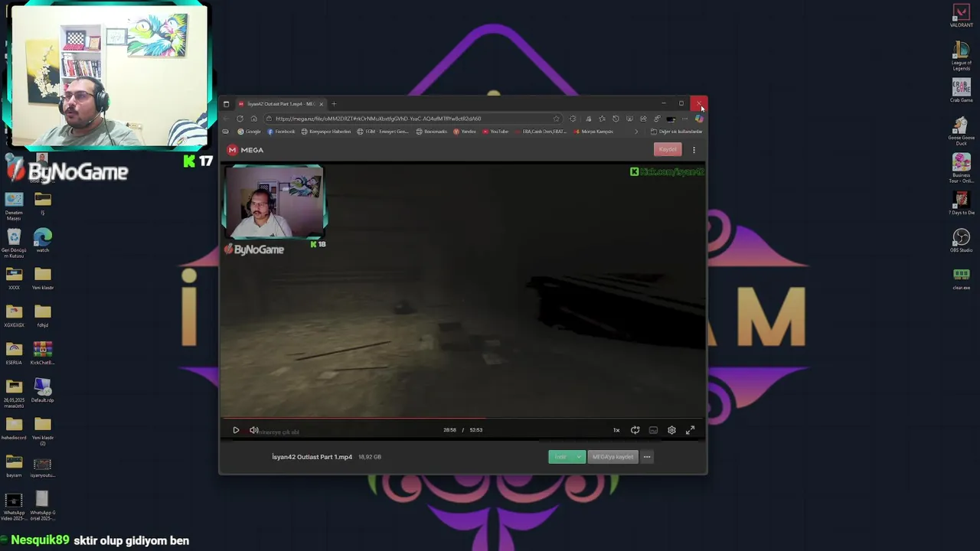Play the video in MEGA player
The width and height of the screenshot is (980, 551).
coord(236,430)
